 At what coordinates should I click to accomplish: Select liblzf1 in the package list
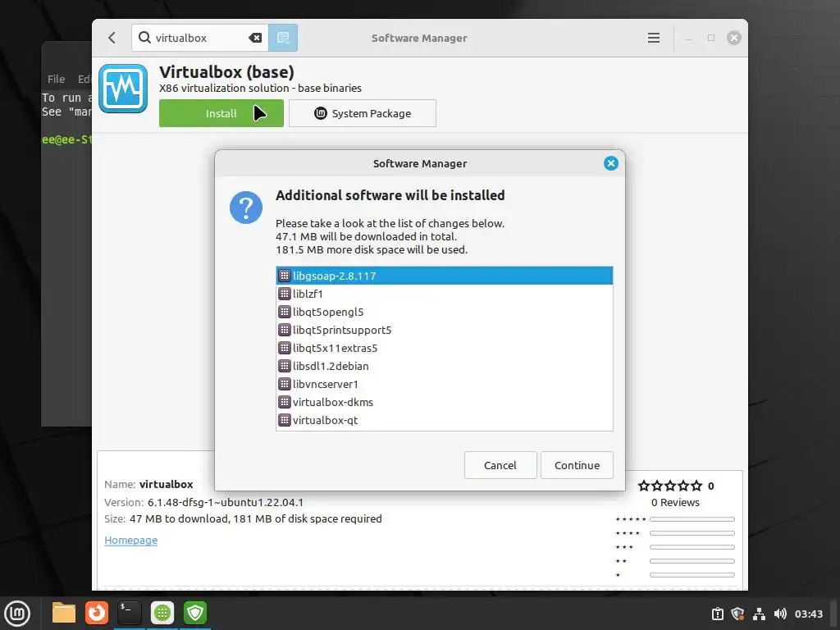[x=444, y=294]
